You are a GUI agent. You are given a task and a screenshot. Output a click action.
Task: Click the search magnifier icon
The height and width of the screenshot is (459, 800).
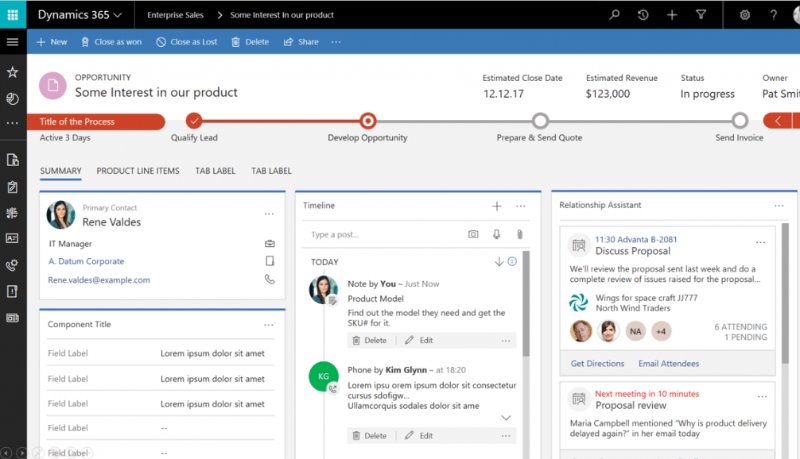click(x=614, y=15)
